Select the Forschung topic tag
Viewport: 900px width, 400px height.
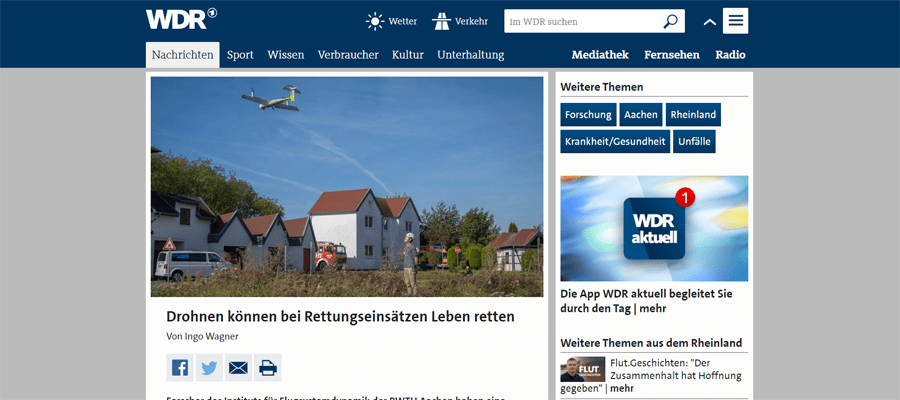click(x=588, y=115)
